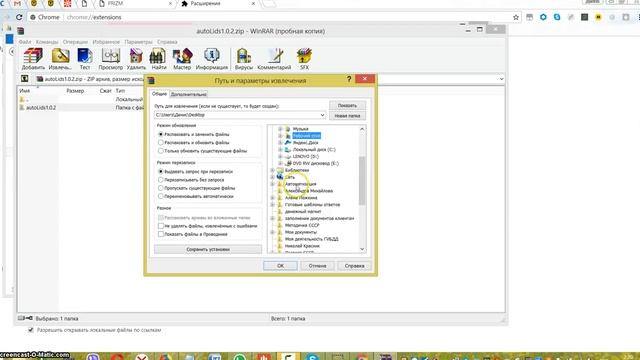Click the folder tree scrollbar up arrow

[362, 129]
